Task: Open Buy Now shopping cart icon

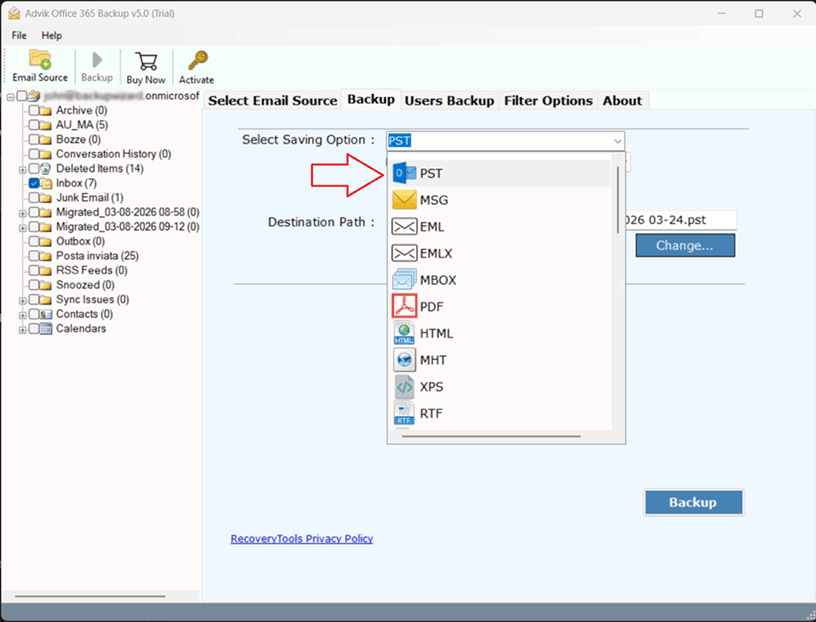Action: click(x=146, y=61)
